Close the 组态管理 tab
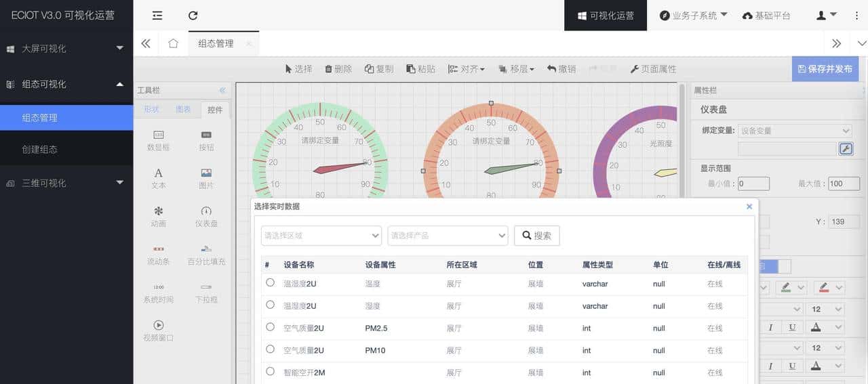This screenshot has width=868, height=384. tap(249, 43)
